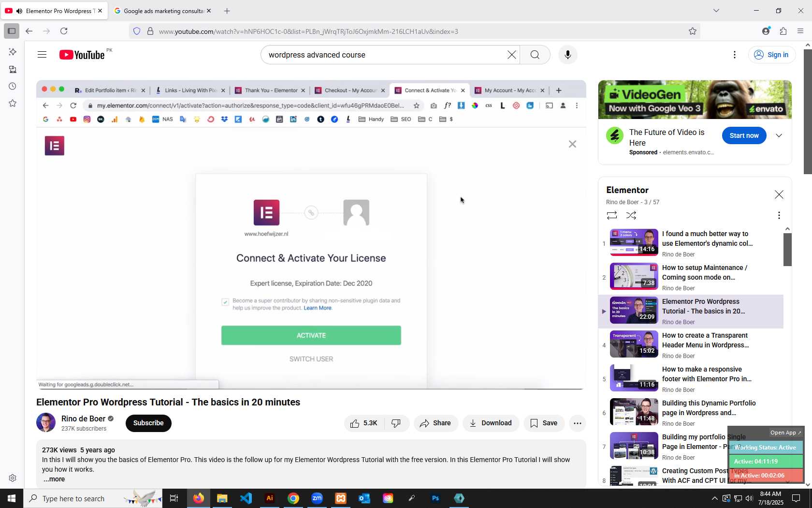Expand the ad details chevron
Image resolution: width=812 pixels, height=508 pixels.
[779, 135]
